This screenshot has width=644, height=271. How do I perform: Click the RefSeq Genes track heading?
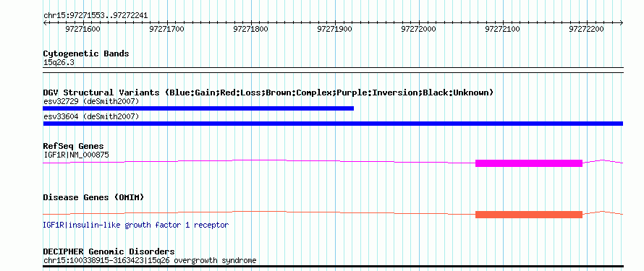tap(74, 147)
